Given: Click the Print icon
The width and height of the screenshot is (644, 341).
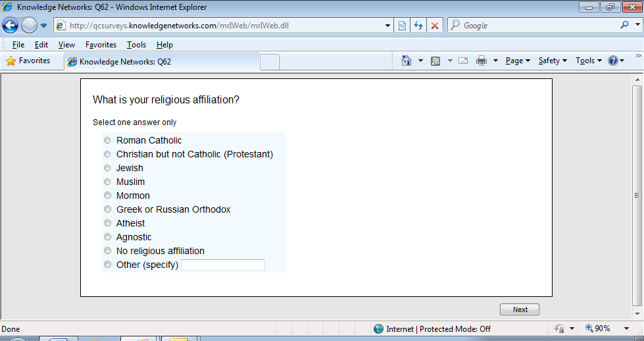Looking at the screenshot, I should pos(482,61).
